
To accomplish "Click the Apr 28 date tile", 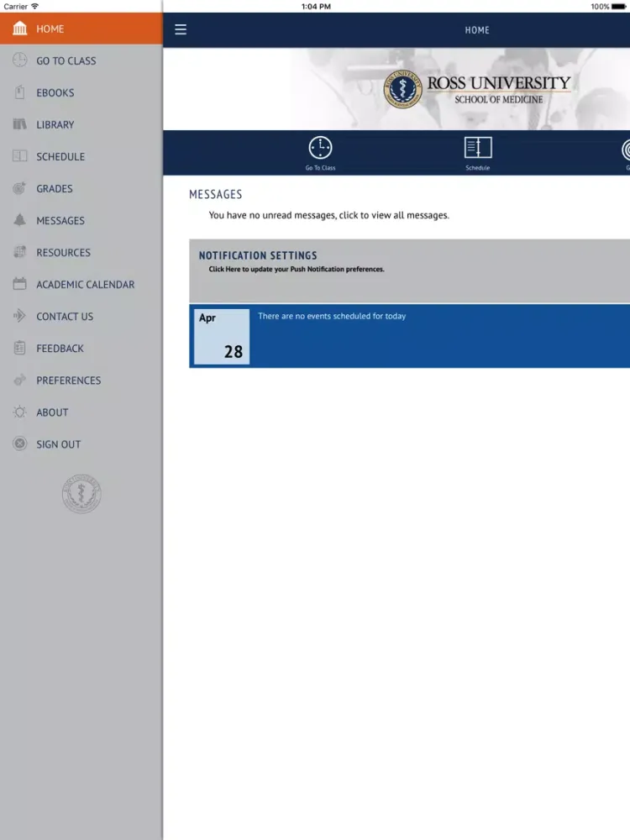I will coord(222,337).
